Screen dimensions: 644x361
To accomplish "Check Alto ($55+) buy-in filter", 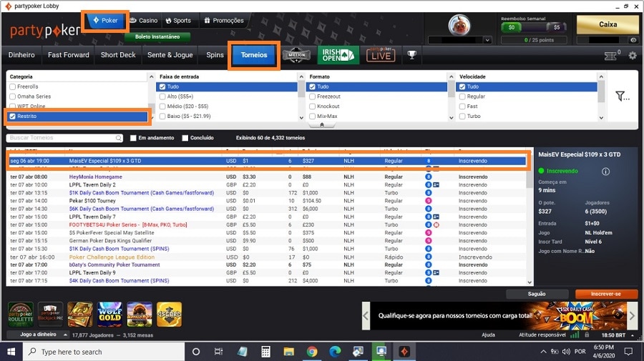I will pyautogui.click(x=162, y=97).
